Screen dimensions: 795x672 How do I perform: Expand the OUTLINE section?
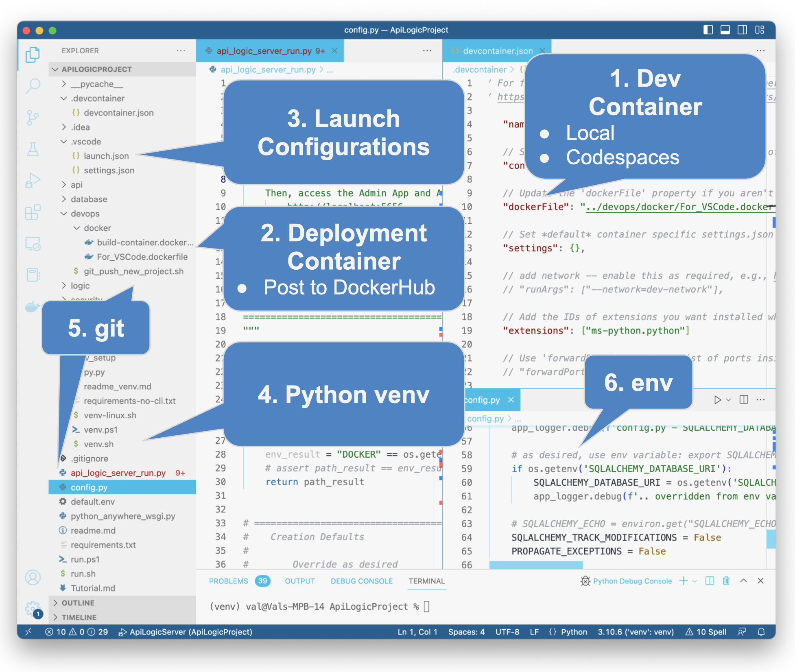click(x=122, y=603)
